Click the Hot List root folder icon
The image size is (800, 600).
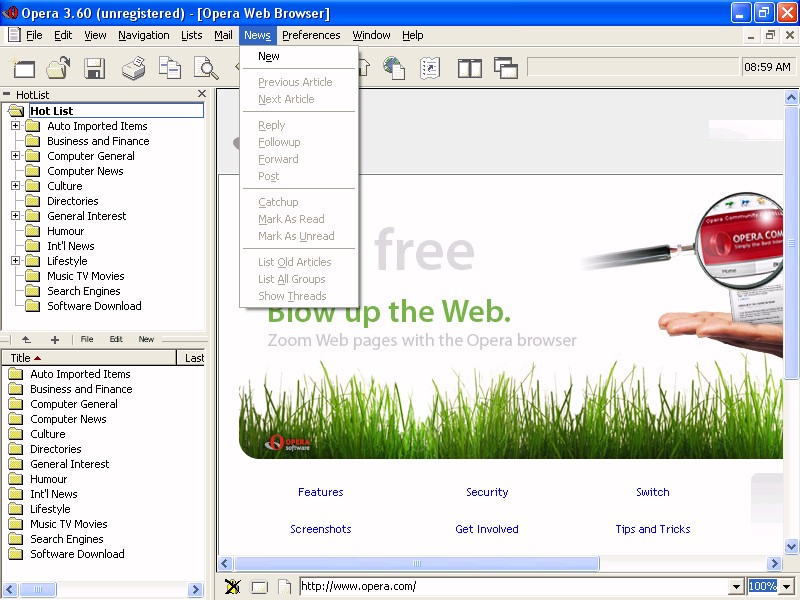point(16,111)
